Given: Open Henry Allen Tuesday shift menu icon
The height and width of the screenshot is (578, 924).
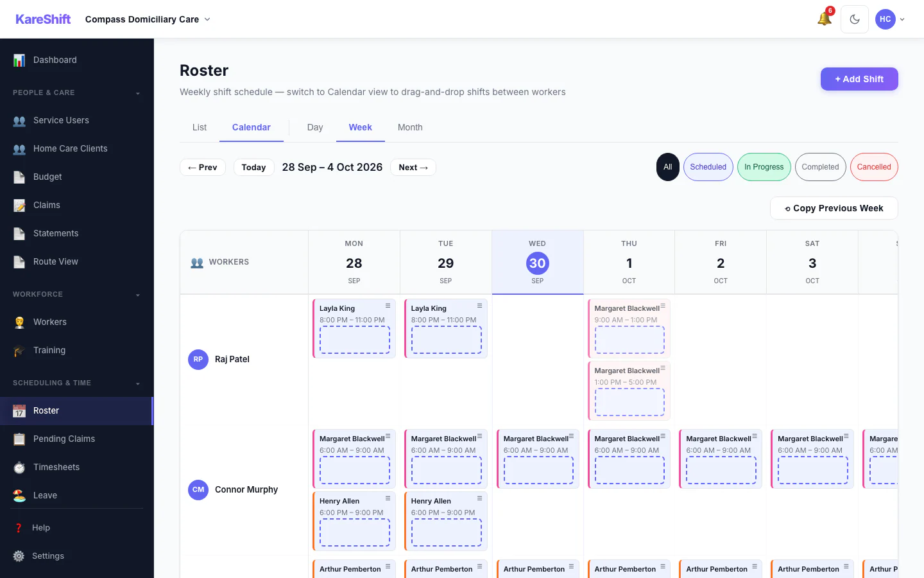Looking at the screenshot, I should [479, 498].
